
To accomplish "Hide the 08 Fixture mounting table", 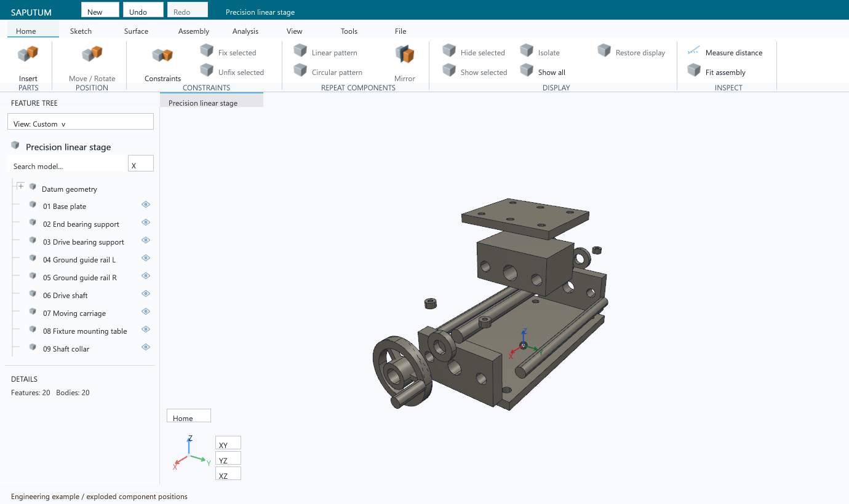I will pos(146,329).
